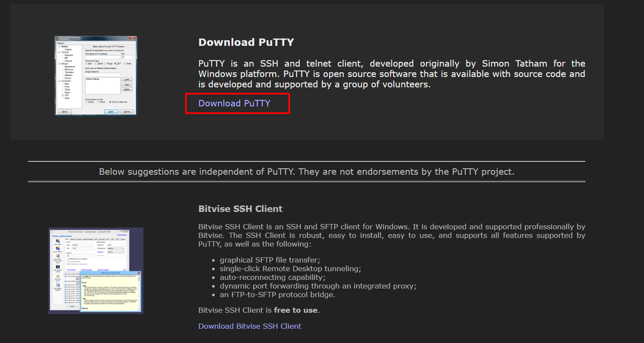Image resolution: width=644 pixels, height=343 pixels.
Task: Click the Save profile icon in Bitvise screenshot
Action: pos(57,241)
